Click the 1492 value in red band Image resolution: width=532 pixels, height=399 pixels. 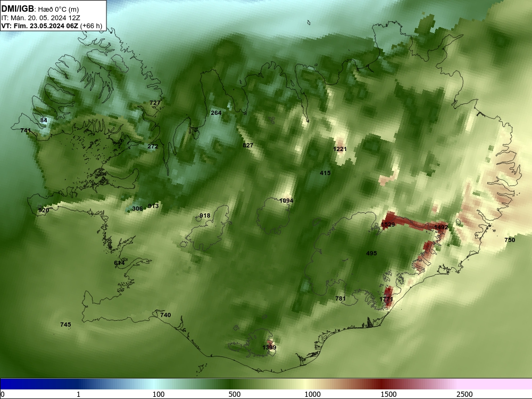tap(441, 227)
